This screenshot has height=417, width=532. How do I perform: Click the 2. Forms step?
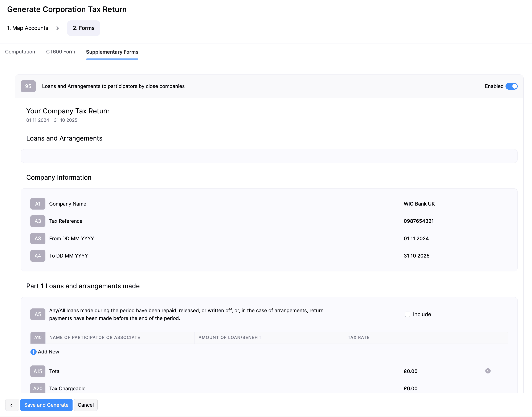83,28
